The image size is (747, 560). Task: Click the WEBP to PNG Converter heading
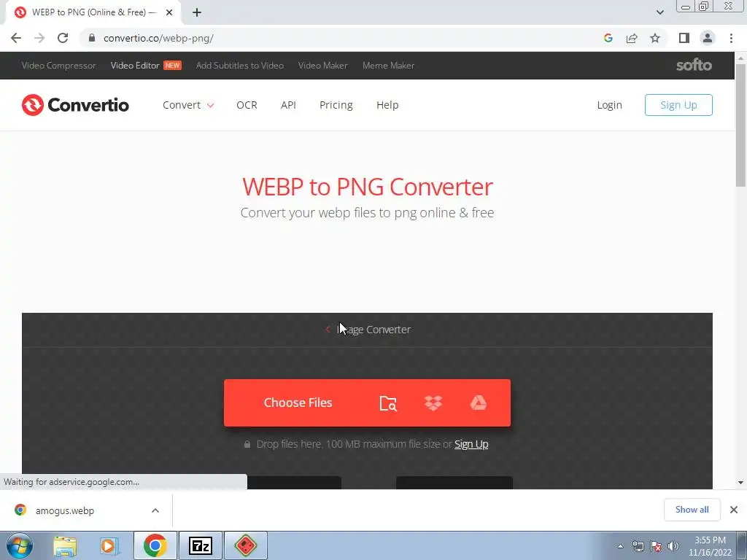pyautogui.click(x=368, y=186)
